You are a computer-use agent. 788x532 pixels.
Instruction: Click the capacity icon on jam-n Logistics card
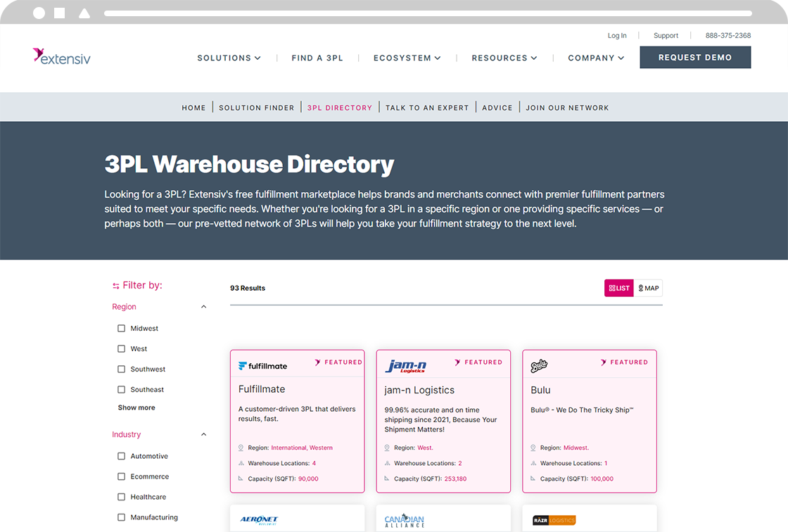coord(387,479)
